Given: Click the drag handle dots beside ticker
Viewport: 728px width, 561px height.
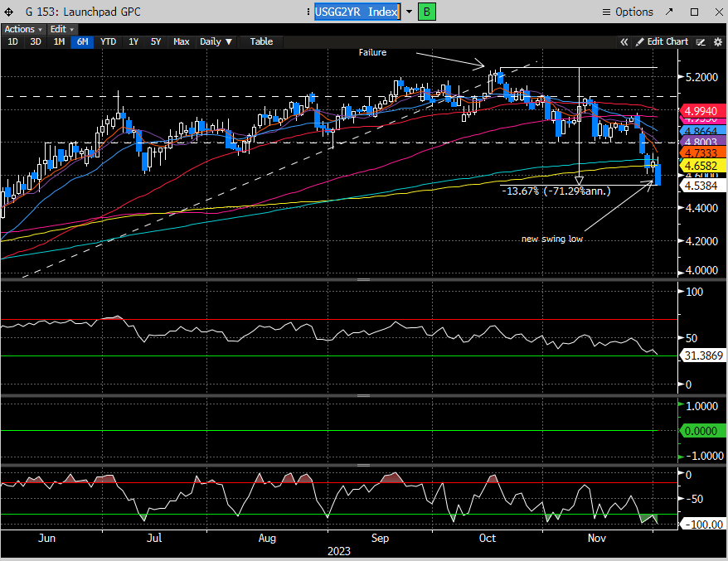Looking at the screenshot, I should click(307, 12).
